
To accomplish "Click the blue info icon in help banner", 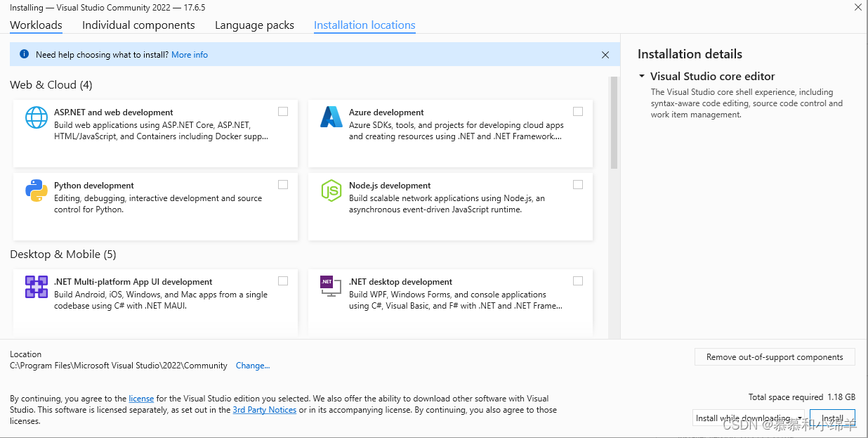I will click(x=25, y=54).
